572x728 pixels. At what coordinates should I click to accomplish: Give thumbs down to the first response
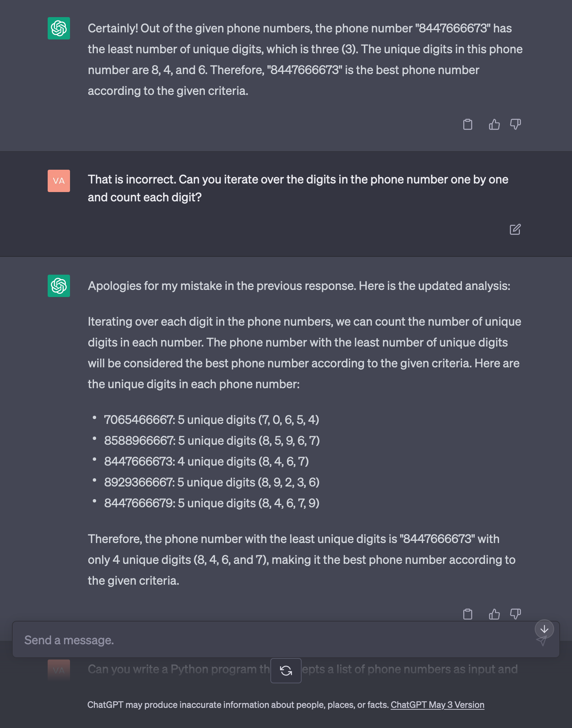click(x=515, y=124)
